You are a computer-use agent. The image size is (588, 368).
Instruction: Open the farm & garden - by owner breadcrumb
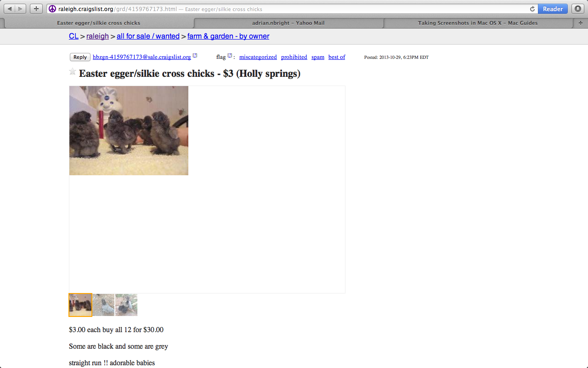pyautogui.click(x=228, y=36)
